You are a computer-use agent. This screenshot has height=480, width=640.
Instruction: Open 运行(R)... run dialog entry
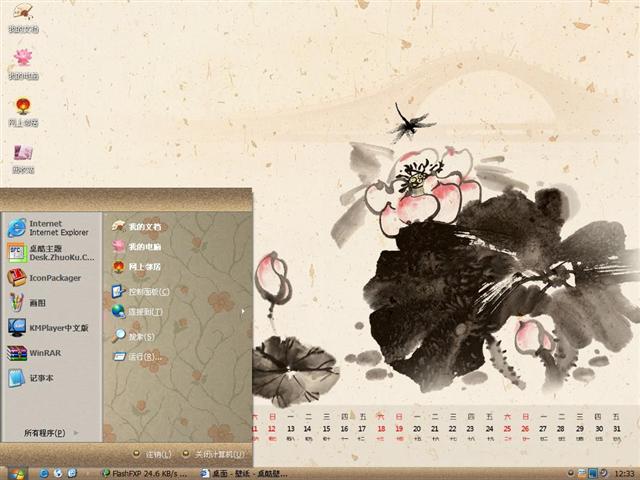(x=137, y=356)
